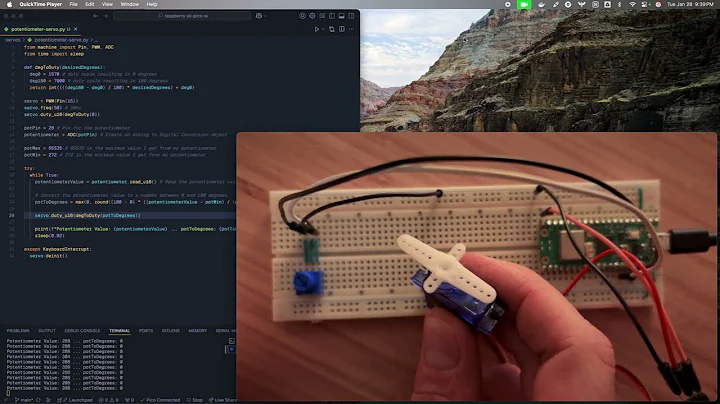Click the potMax = 65535 code line

point(120,148)
